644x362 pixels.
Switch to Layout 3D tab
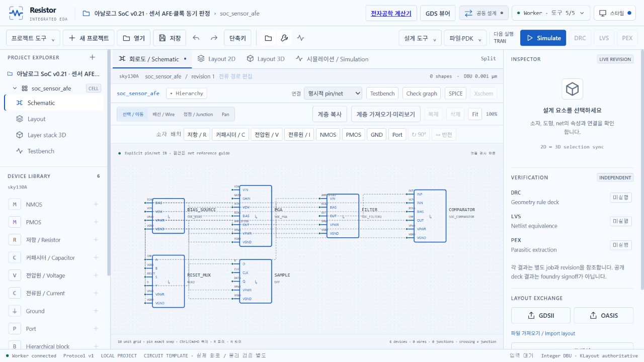pyautogui.click(x=265, y=59)
